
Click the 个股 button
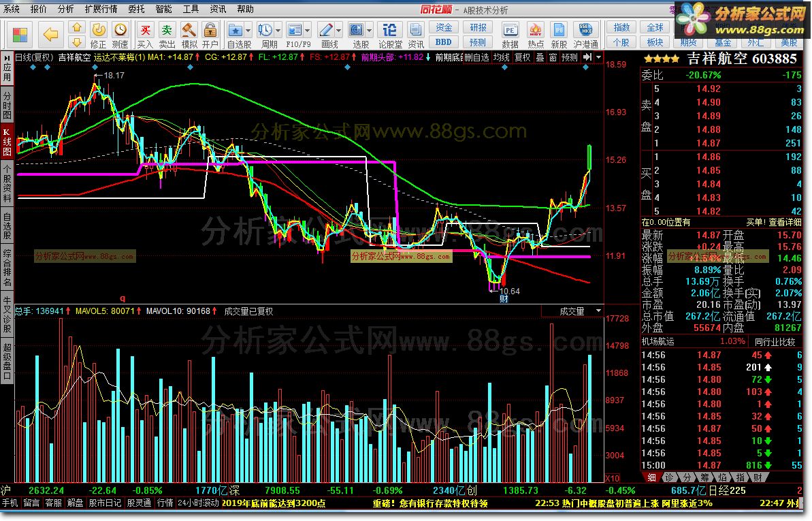[621, 42]
